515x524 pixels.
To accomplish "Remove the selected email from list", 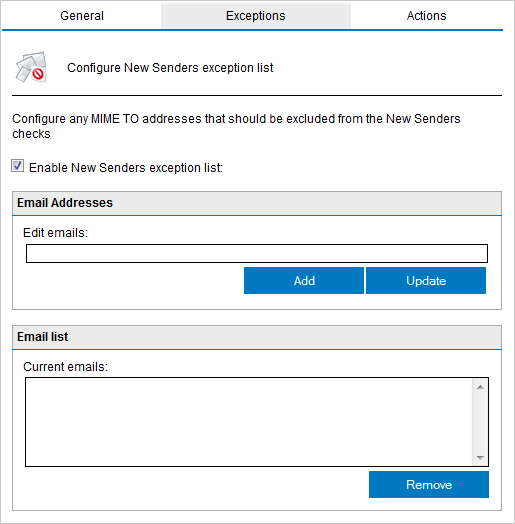I will (429, 485).
